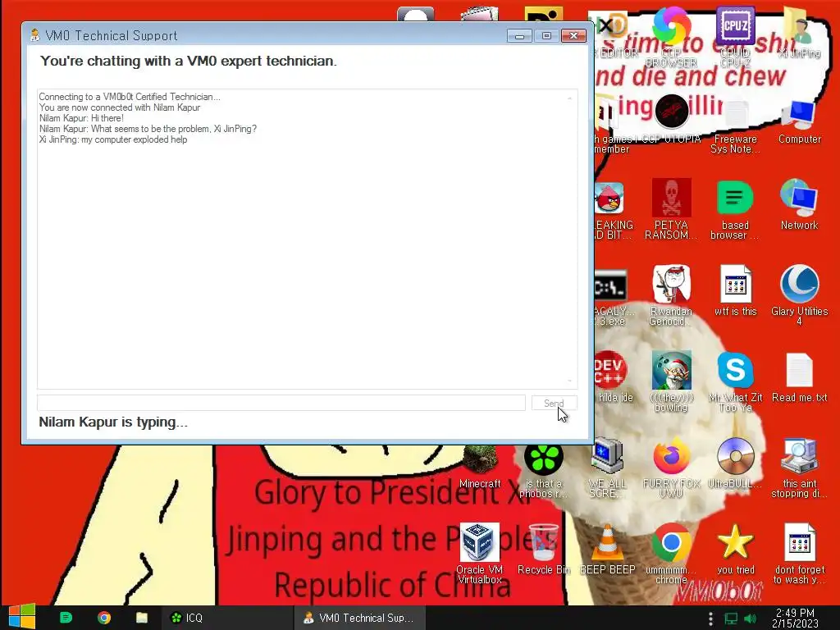Open the Angry Birds desktop icon

pyautogui.click(x=610, y=210)
